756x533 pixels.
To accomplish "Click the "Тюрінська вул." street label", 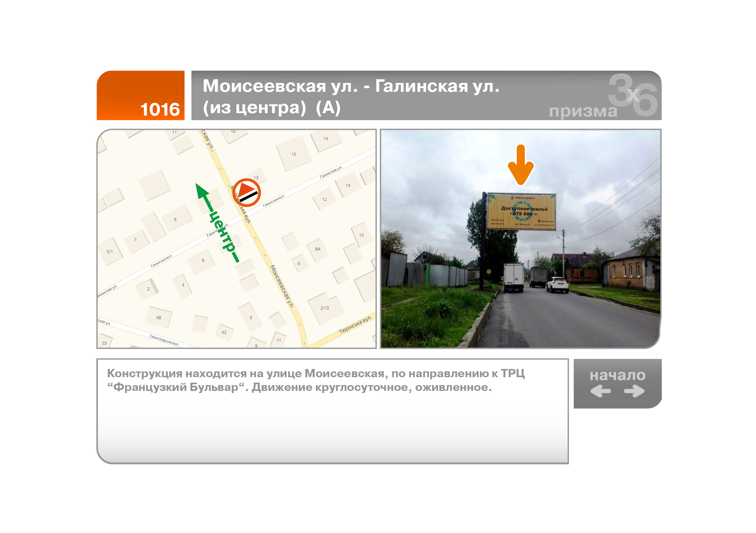I will [356, 325].
